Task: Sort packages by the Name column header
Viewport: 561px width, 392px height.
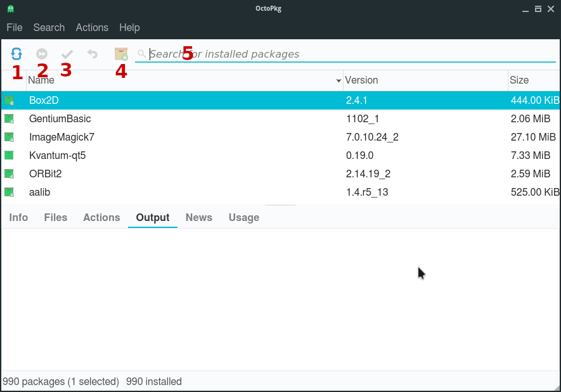Action: (184, 80)
